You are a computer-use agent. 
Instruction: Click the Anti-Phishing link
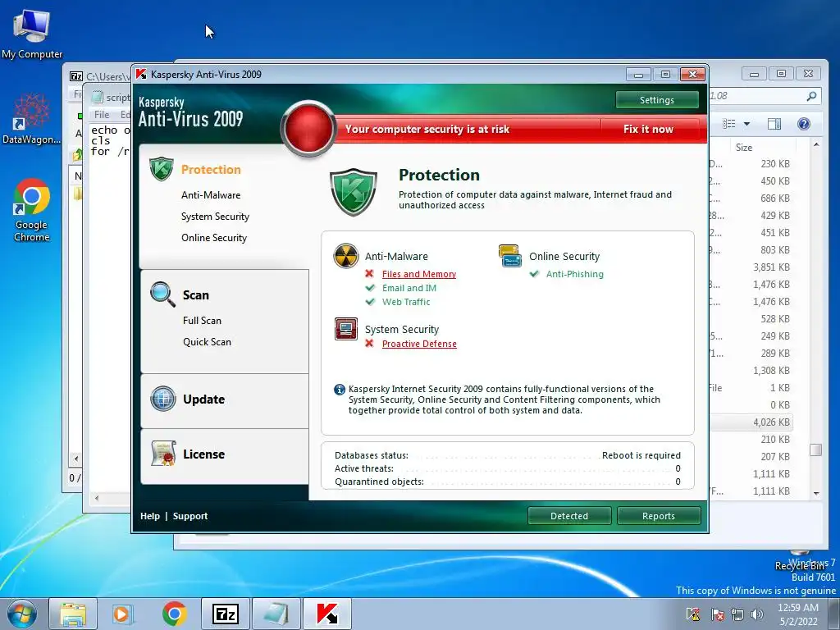click(x=575, y=274)
